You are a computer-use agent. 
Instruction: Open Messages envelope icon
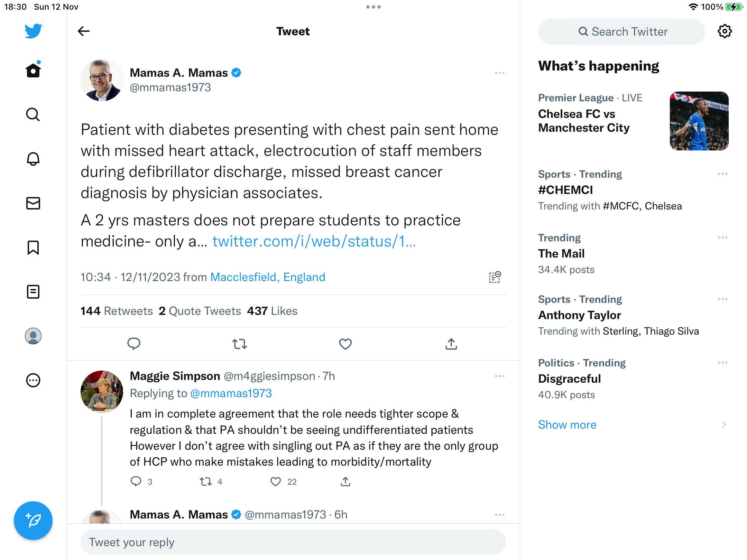click(x=33, y=203)
